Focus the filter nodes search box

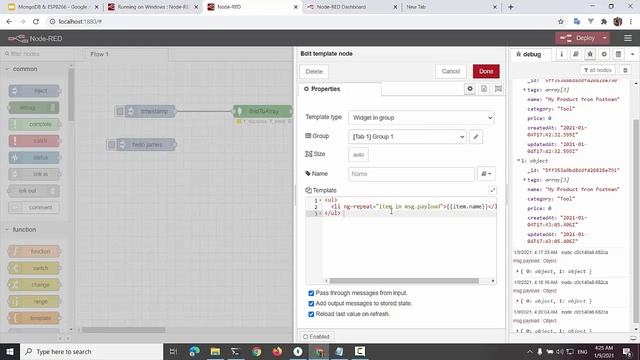(x=38, y=54)
